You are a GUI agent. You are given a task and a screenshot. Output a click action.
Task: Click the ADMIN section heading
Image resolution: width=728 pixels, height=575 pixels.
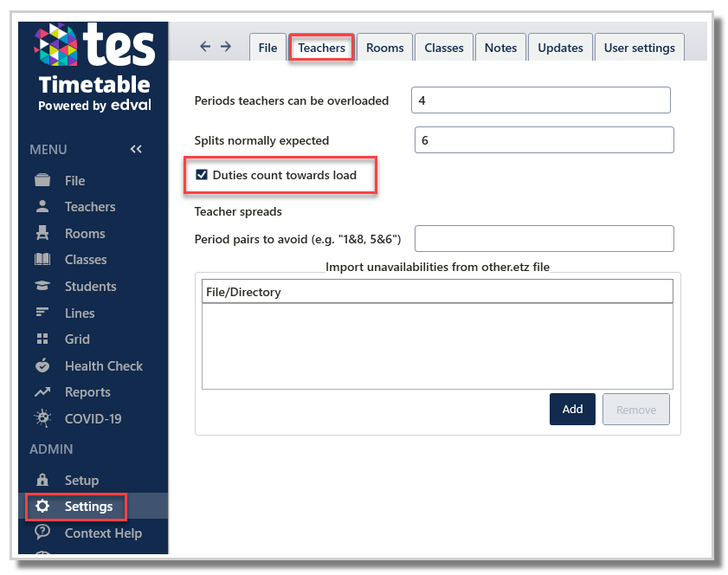51,449
